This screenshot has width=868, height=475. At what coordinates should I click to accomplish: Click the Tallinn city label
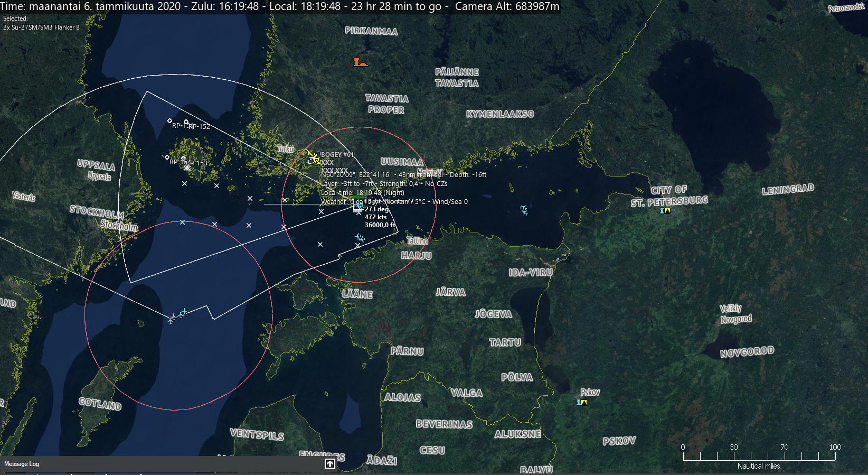(417, 241)
